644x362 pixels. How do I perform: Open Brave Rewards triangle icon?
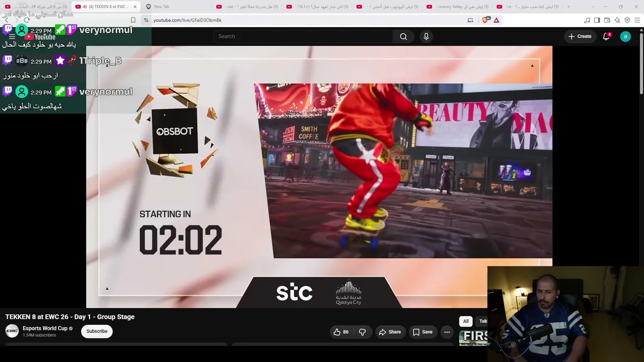pyautogui.click(x=497, y=20)
